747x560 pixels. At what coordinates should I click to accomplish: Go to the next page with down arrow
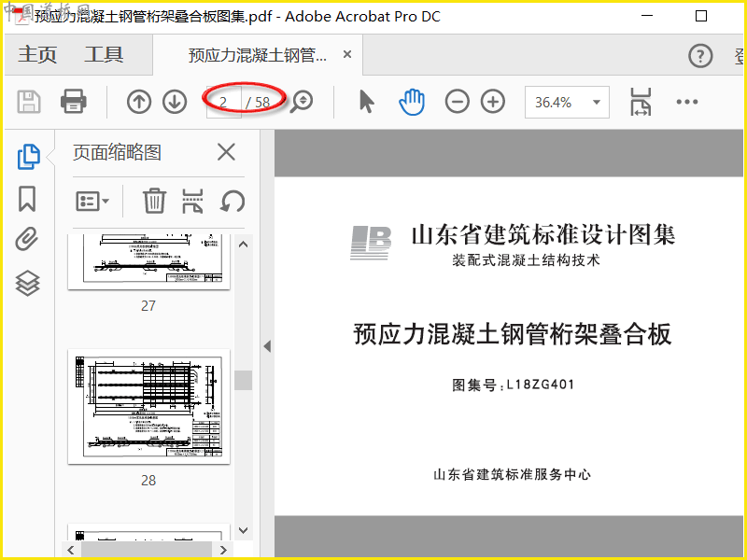coord(175,102)
